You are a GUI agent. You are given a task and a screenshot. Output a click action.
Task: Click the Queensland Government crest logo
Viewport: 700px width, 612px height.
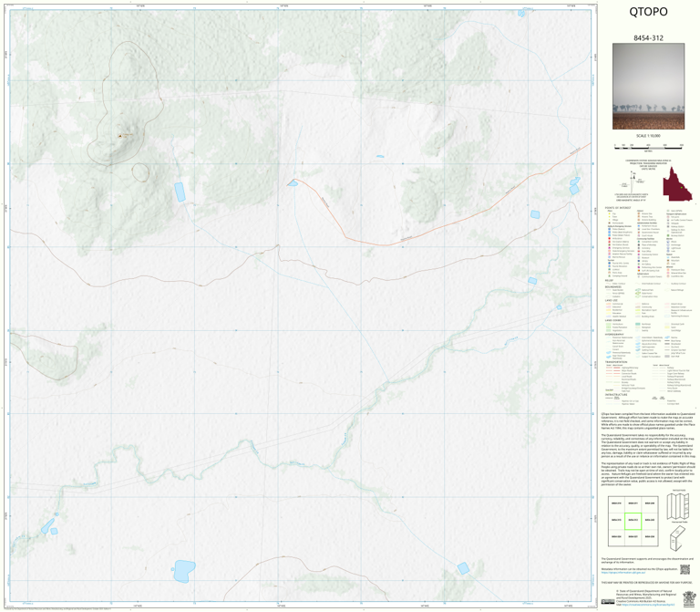pyautogui.click(x=689, y=597)
